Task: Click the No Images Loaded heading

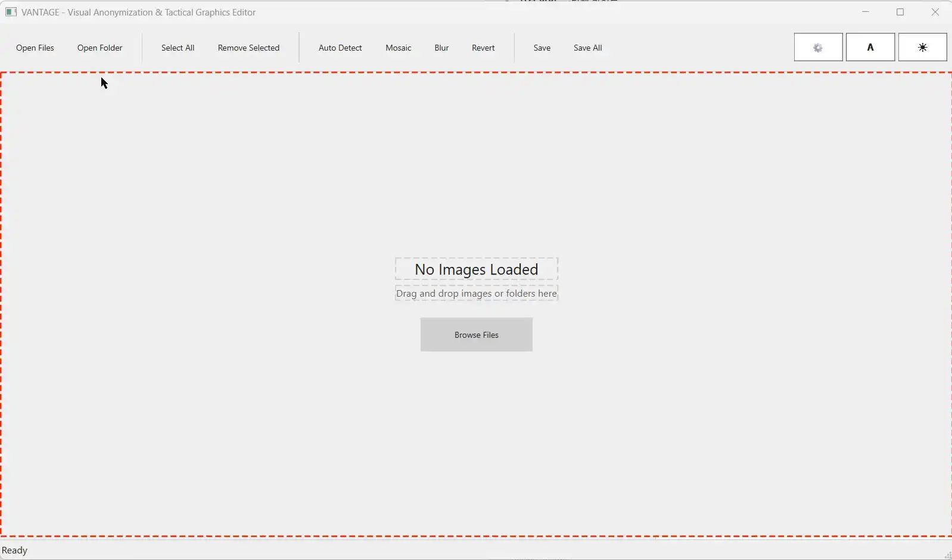Action: point(477,269)
